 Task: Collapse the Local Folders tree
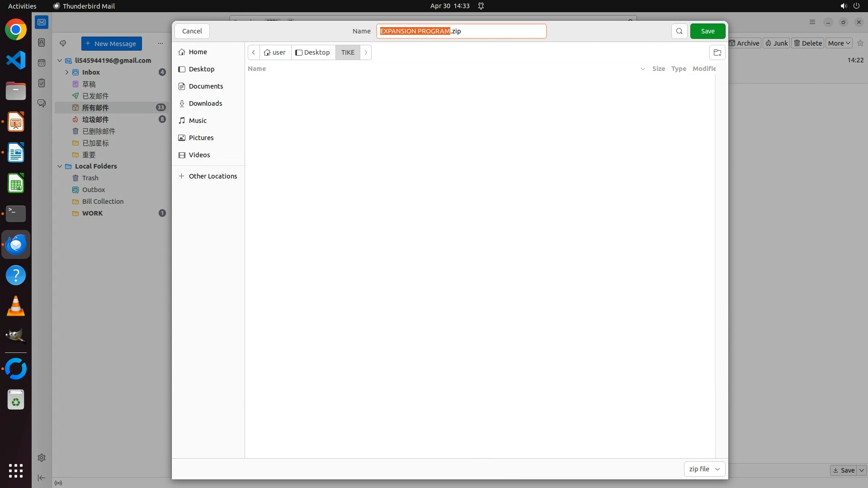(60, 166)
